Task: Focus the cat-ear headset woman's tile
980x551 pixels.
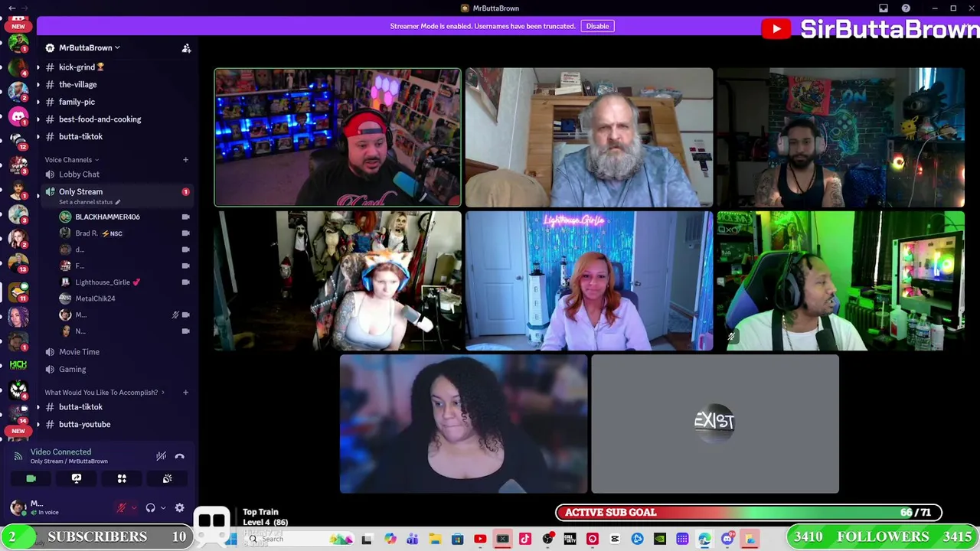Action: pos(338,281)
